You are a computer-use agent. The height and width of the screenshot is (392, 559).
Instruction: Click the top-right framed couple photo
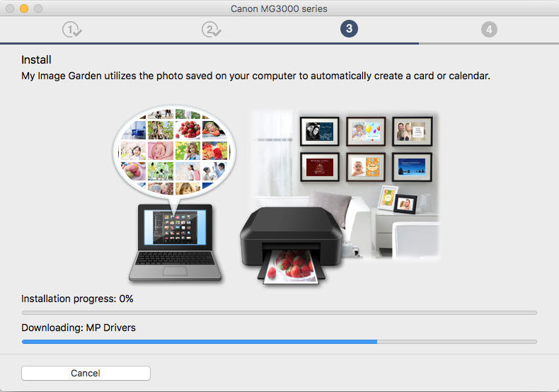(x=412, y=131)
